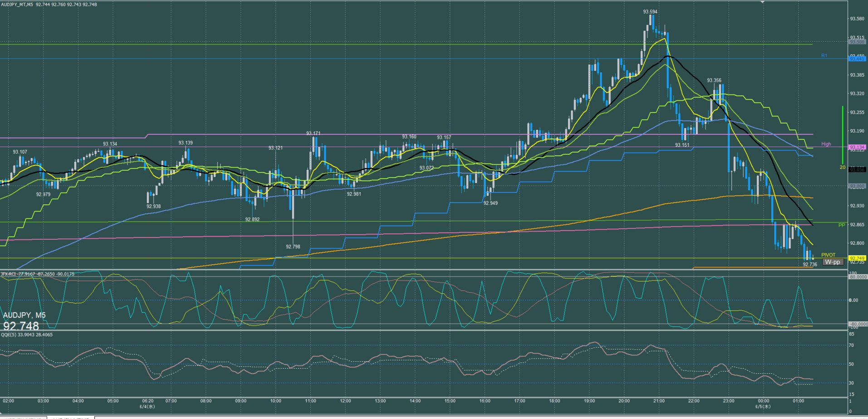Viewport: 868px width, 419px height.
Task: Click the 17:00 time axis label
Action: [520, 401]
